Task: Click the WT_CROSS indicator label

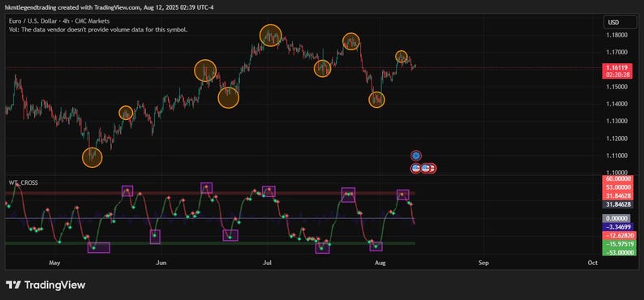Action: [23, 182]
